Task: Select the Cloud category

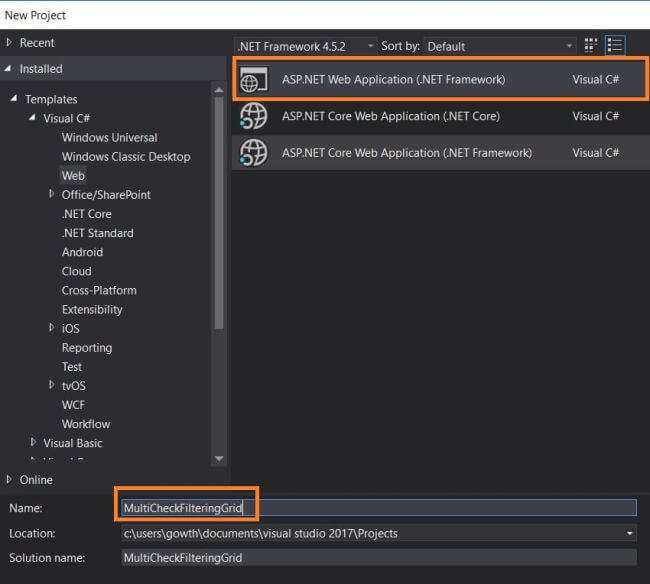Action: [x=76, y=271]
